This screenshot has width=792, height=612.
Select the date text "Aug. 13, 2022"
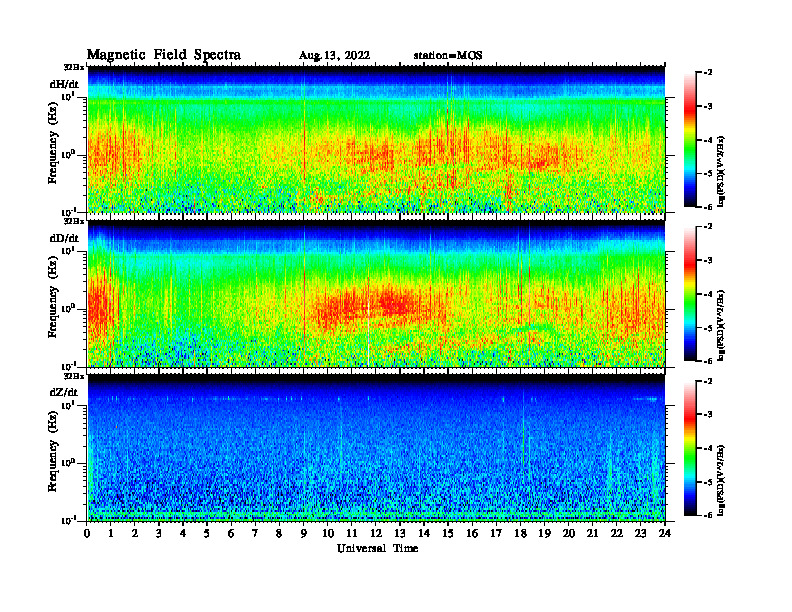[334, 56]
